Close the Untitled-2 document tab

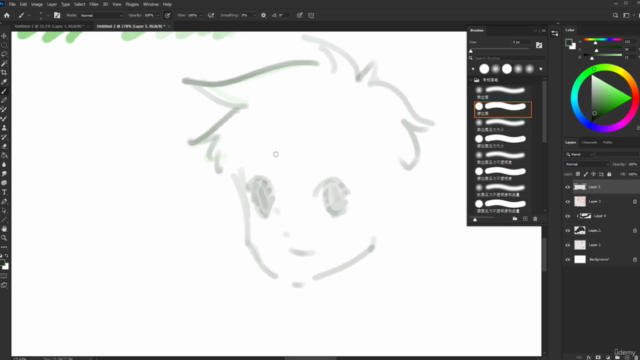(169, 26)
